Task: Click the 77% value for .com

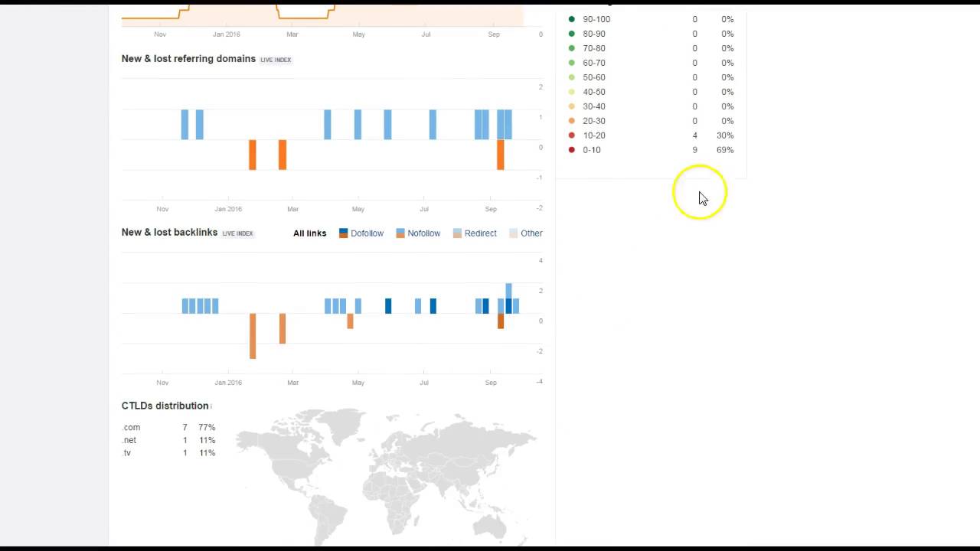Action: point(207,427)
